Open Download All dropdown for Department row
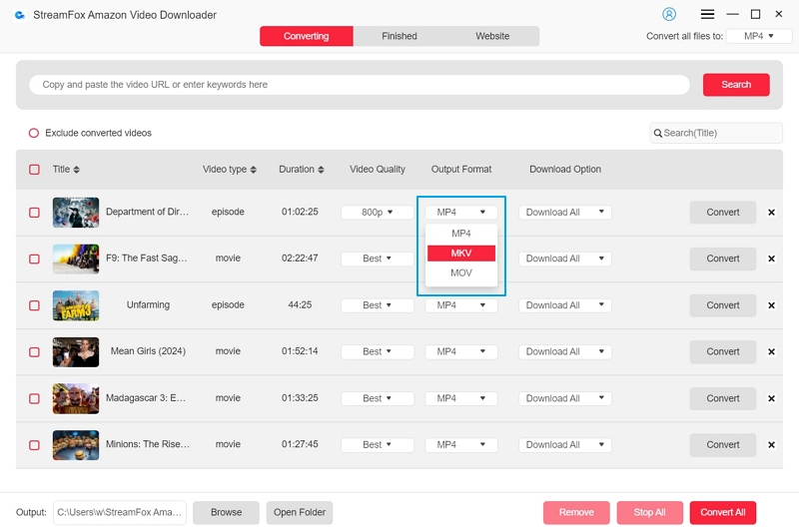The image size is (799, 532). tap(565, 213)
